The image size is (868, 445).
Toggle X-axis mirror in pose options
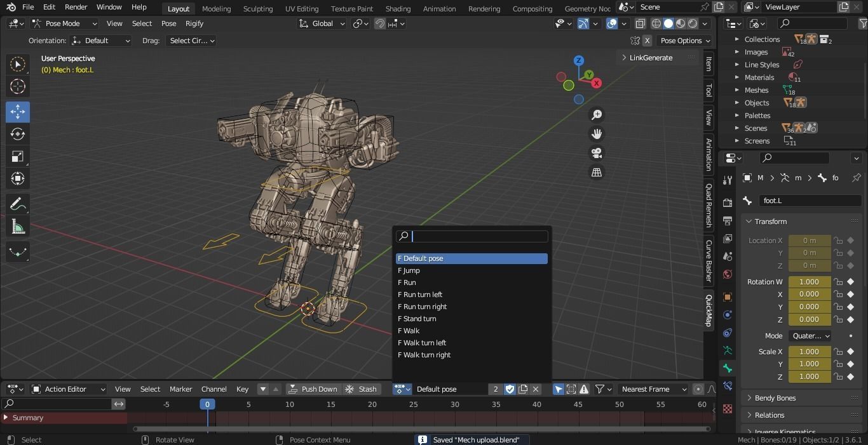coord(647,41)
